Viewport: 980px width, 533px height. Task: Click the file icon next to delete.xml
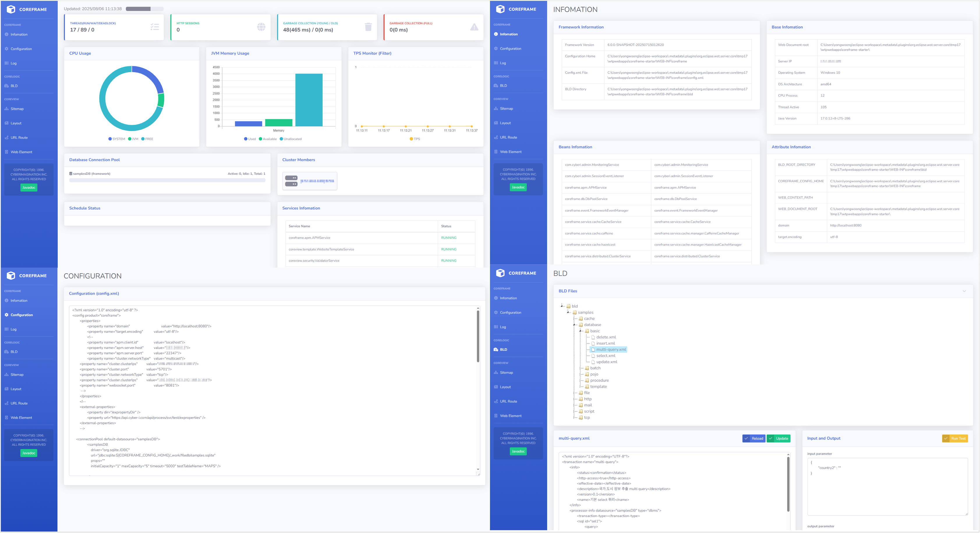593,337
